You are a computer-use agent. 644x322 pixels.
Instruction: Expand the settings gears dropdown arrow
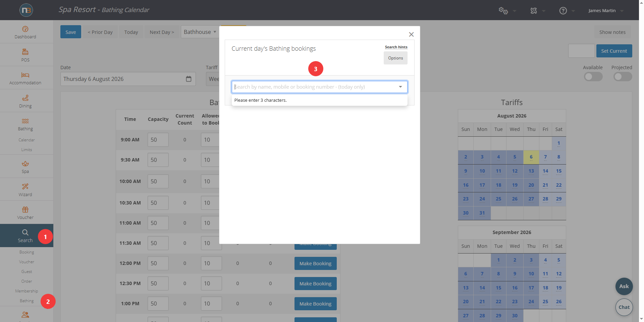click(x=515, y=11)
